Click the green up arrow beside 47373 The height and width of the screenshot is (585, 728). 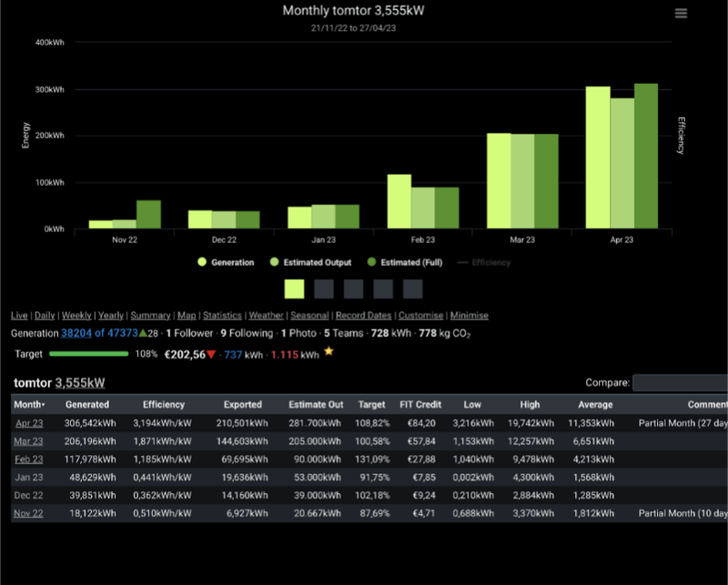coord(143,333)
